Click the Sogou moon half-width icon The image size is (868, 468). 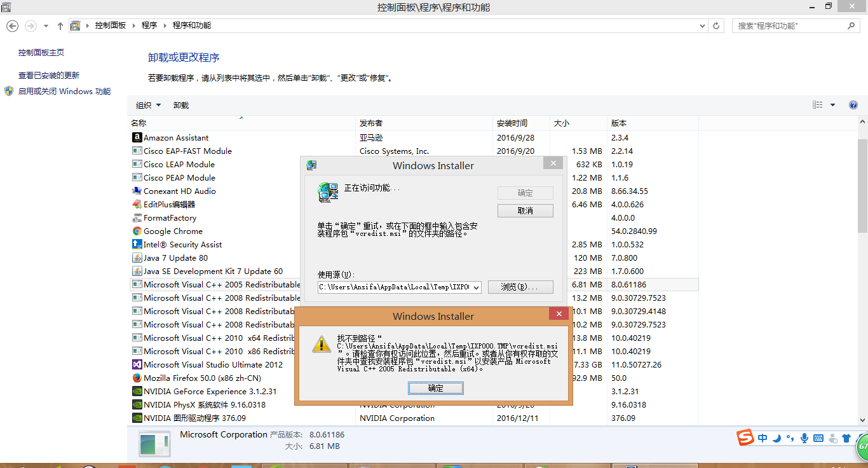tap(776, 438)
